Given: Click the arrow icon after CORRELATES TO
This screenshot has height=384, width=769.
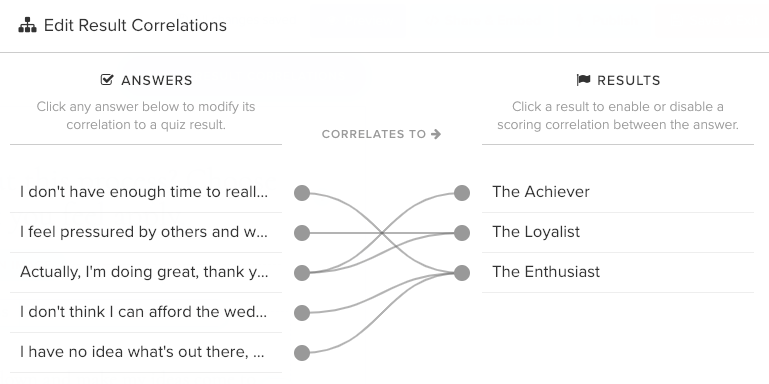Looking at the screenshot, I should [x=436, y=134].
